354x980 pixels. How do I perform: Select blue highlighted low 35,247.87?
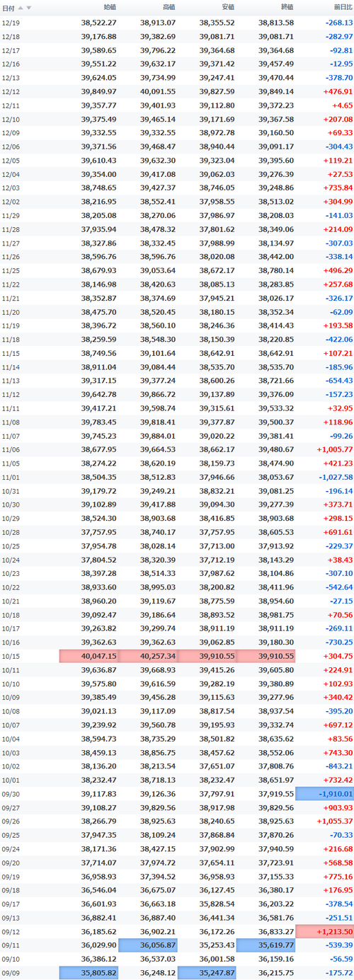click(207, 973)
